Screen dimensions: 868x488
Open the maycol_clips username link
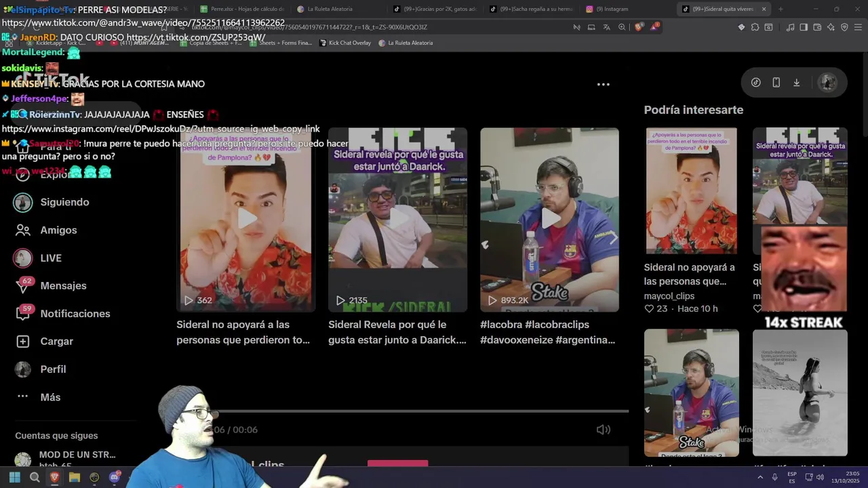pos(669,296)
